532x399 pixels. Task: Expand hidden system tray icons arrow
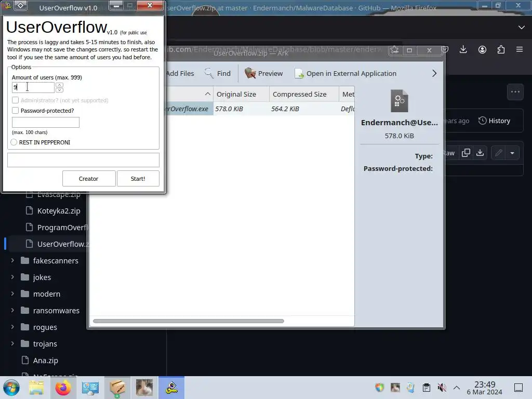[x=457, y=388]
